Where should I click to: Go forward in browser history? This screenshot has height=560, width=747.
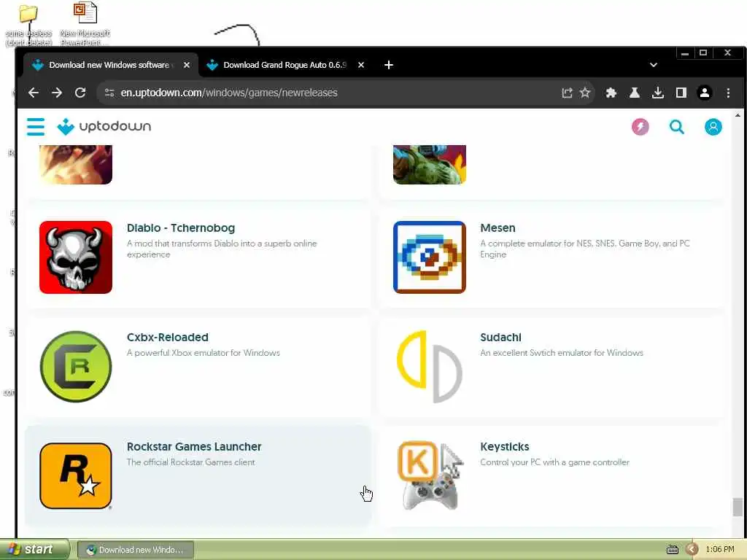point(57,93)
